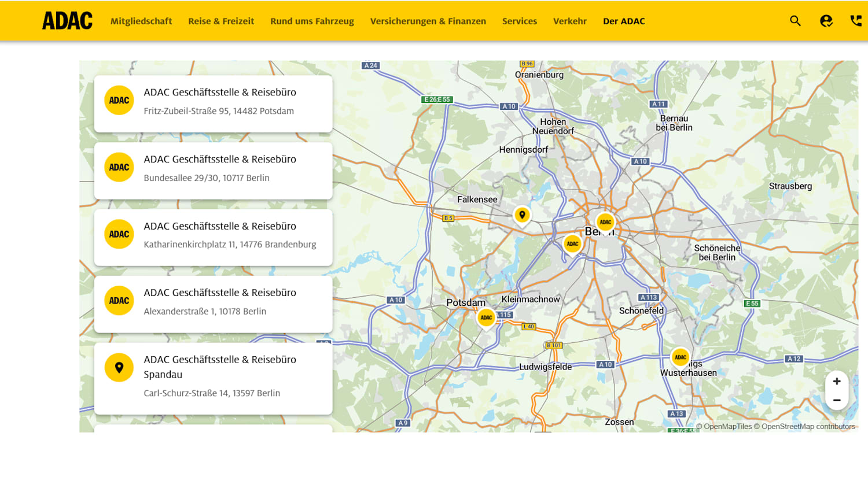Viewport: 868px width, 488px height.
Task: Click the Falkensee label on map
Action: (x=477, y=199)
